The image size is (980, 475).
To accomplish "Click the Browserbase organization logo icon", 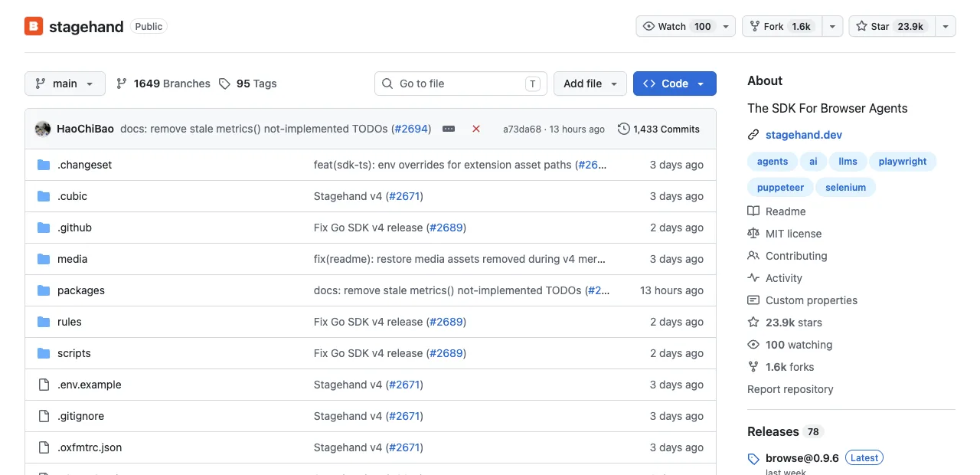I will coord(34,26).
